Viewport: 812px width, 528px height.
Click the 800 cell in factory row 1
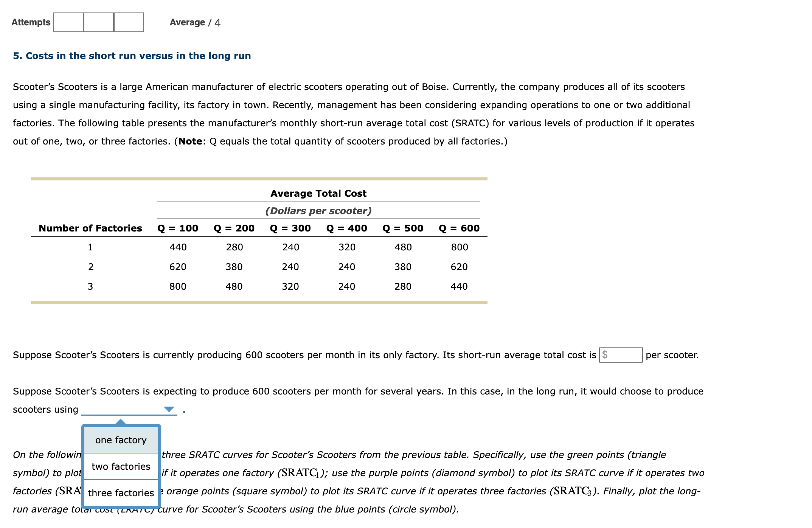(x=459, y=247)
